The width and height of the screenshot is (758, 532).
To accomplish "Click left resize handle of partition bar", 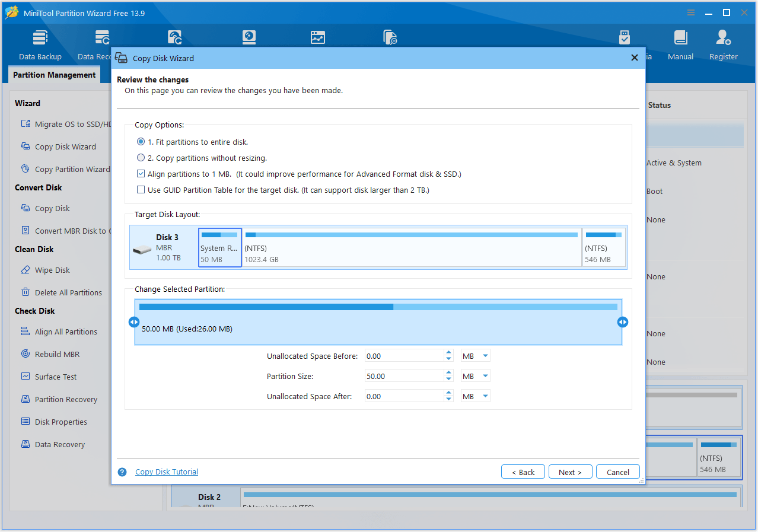I will 134,322.
